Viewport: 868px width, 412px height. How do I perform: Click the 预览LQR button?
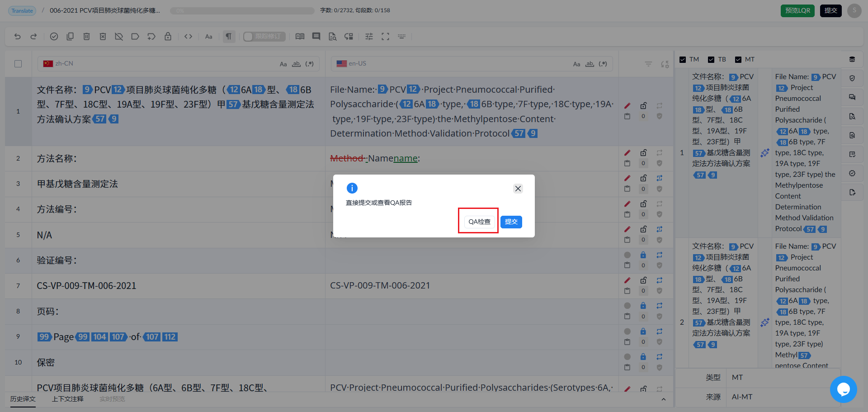tap(797, 10)
